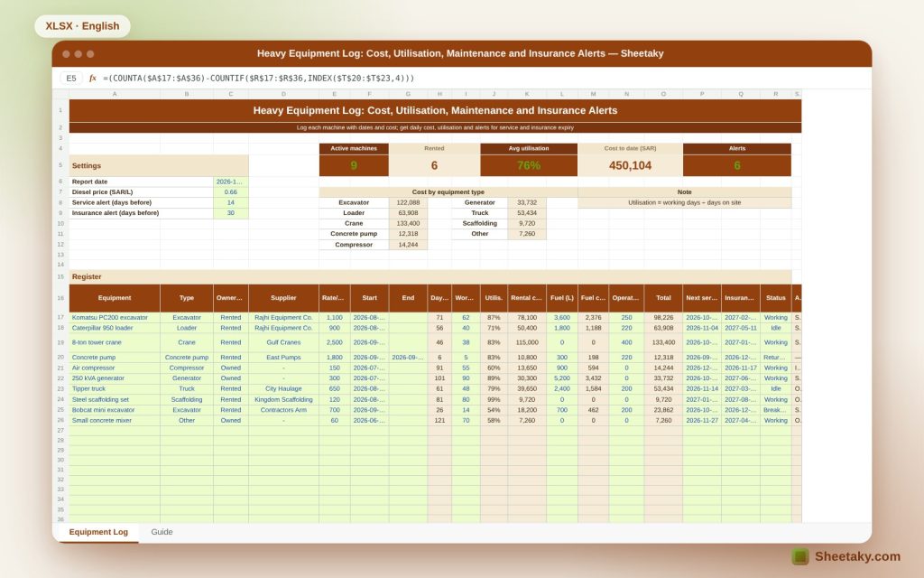Click Cost by equipment type heading
The height and width of the screenshot is (578, 924).
pos(448,192)
